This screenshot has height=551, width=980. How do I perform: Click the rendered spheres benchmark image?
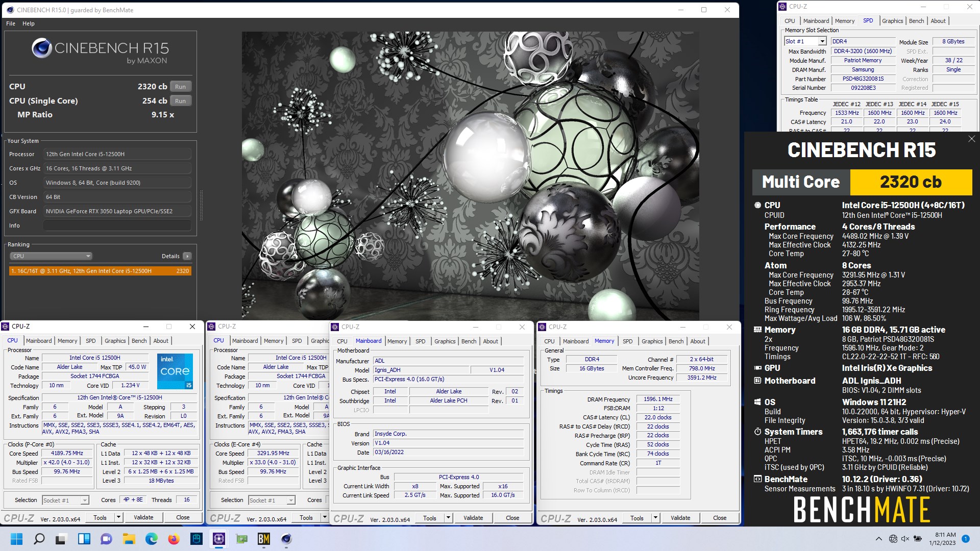(470, 176)
